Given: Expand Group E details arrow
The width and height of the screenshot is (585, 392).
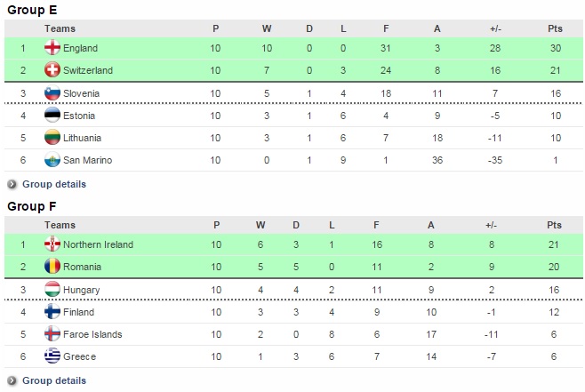Looking at the screenshot, I should pos(12,185).
